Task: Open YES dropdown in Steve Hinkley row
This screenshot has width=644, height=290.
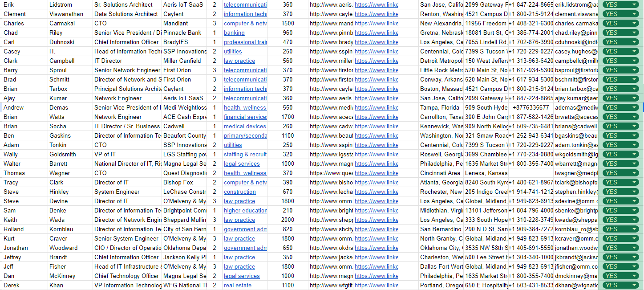Action: coord(634,192)
